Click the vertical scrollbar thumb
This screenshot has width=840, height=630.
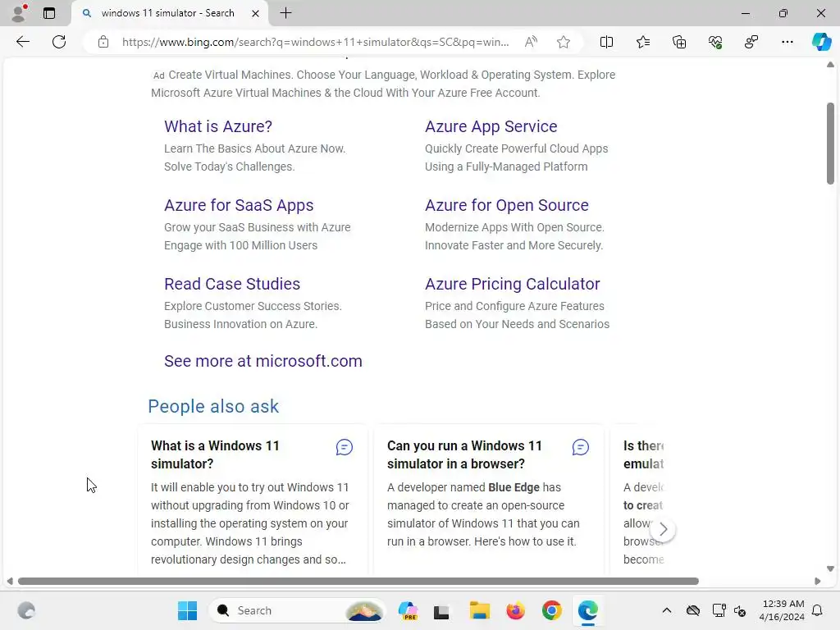830,144
